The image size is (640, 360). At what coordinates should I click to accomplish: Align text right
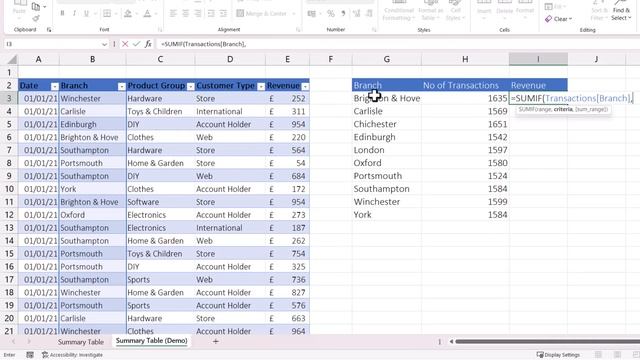click(198, 13)
